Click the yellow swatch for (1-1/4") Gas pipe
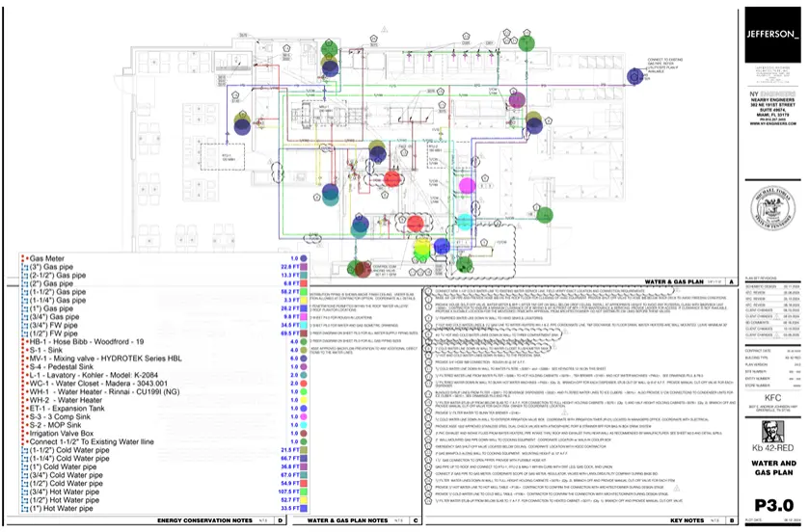This screenshot has width=809, height=532. tap(304, 300)
